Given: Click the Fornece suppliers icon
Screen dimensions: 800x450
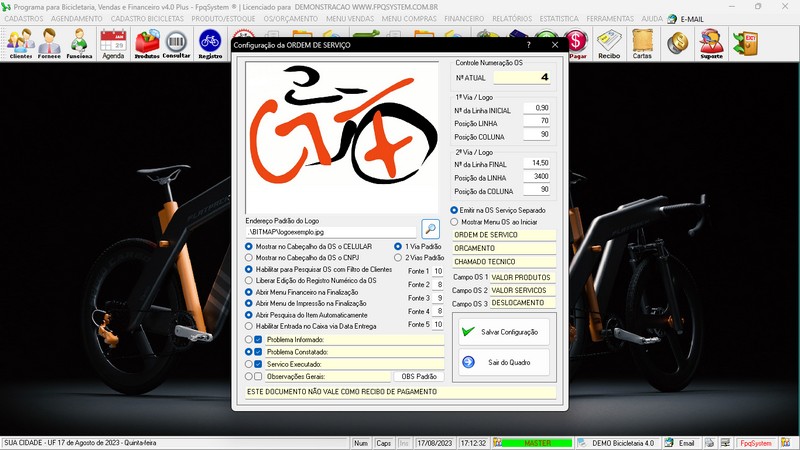Looking at the screenshot, I should click(x=50, y=43).
